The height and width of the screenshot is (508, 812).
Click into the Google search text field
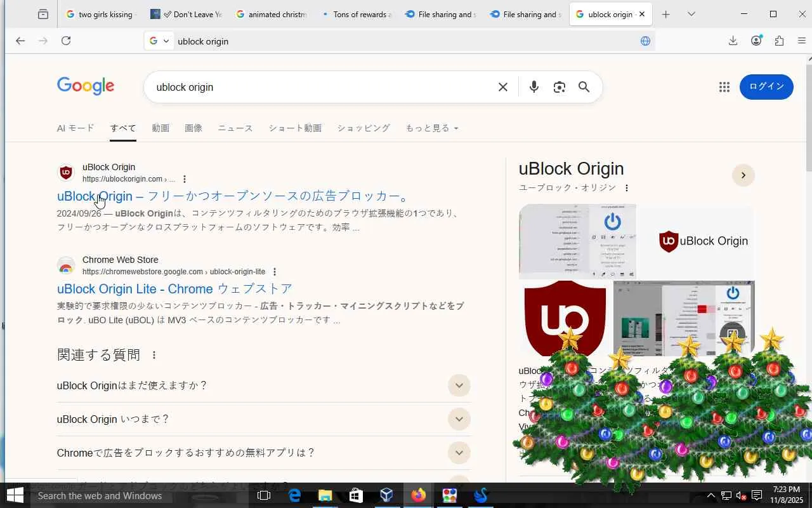[322, 87]
